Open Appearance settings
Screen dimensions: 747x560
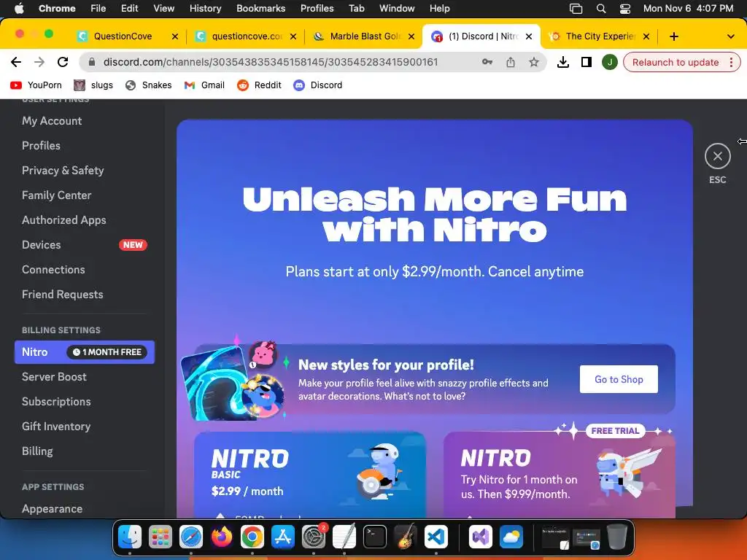(x=52, y=508)
